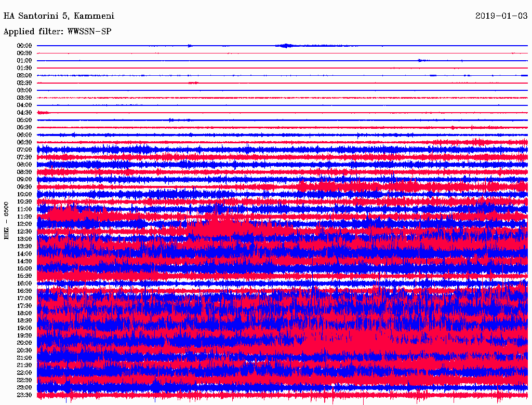The width and height of the screenshot is (532, 405).
Task: Click the 23:30 time label
Action: click(24, 395)
